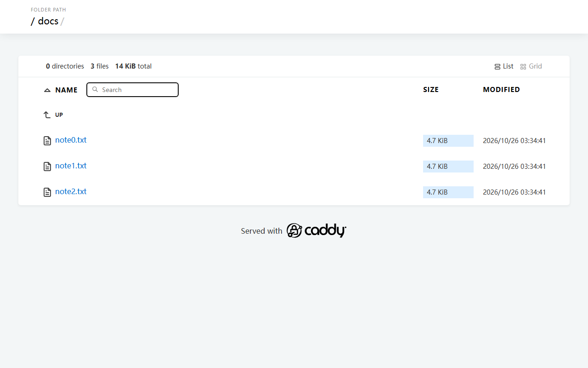The height and width of the screenshot is (368, 588).
Task: Click the file icon beside note2.txt
Action: click(x=47, y=192)
